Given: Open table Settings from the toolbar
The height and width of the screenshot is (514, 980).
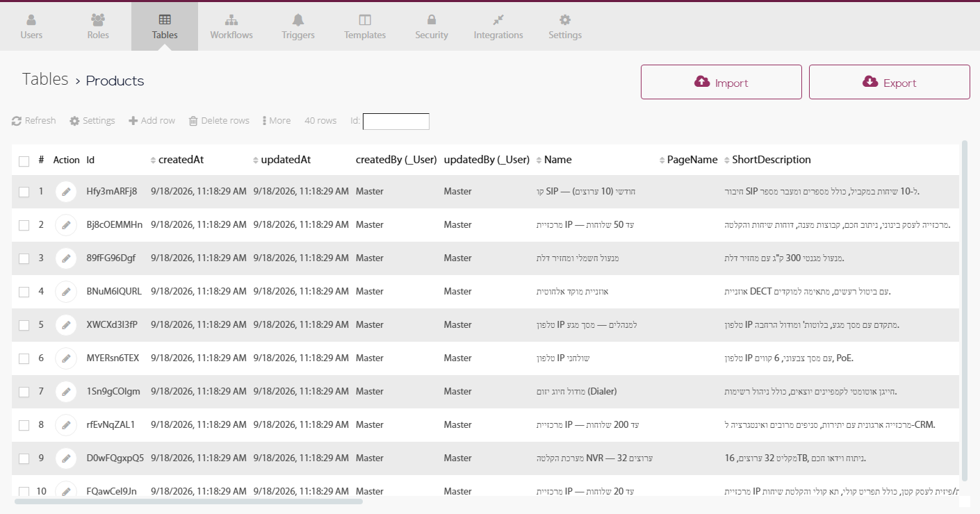Looking at the screenshot, I should click(x=92, y=121).
